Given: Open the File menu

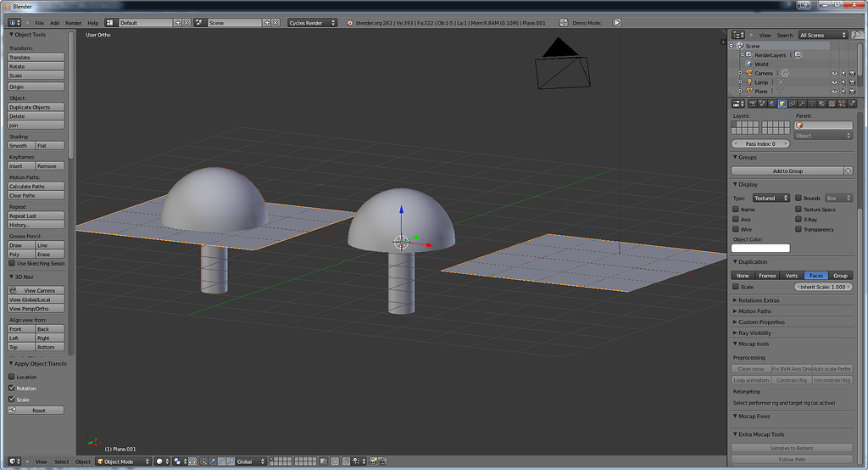Looking at the screenshot, I should 39,23.
